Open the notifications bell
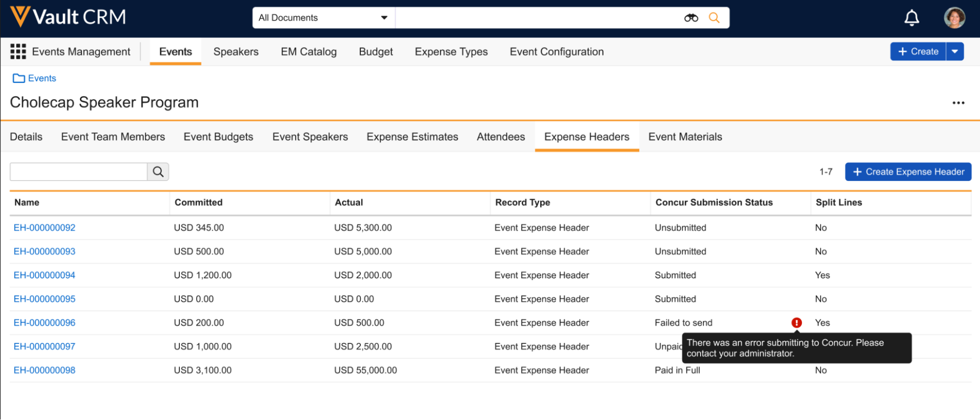This screenshot has width=980, height=420. [x=911, y=18]
